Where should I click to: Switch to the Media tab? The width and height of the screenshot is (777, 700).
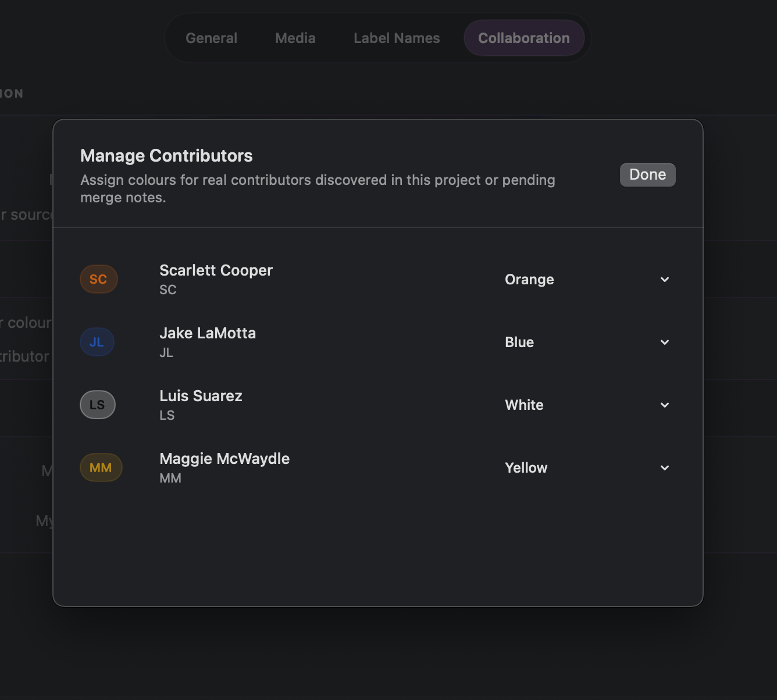(295, 38)
